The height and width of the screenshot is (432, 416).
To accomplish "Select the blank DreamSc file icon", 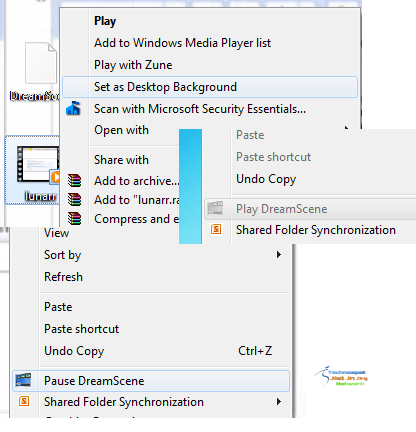I will [x=41, y=63].
